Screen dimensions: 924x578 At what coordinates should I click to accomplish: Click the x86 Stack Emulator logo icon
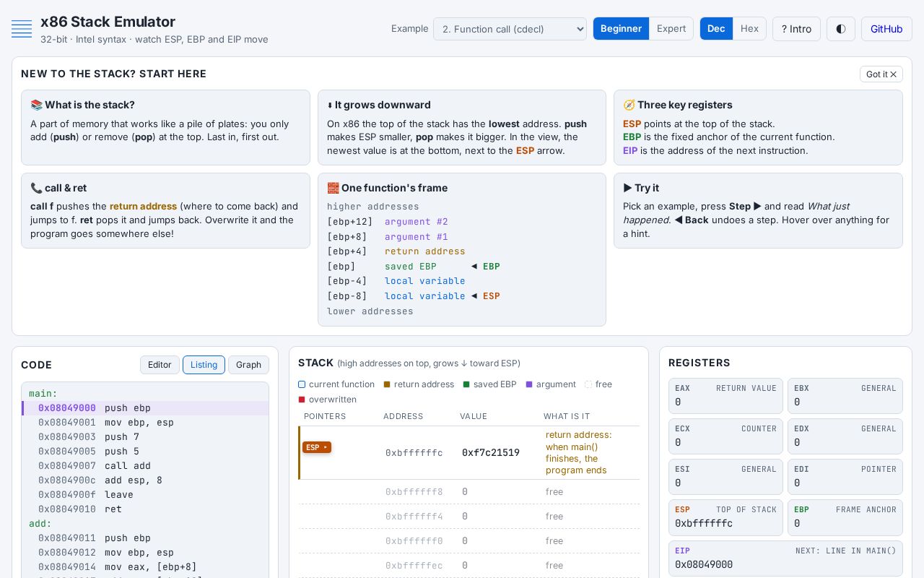[22, 29]
